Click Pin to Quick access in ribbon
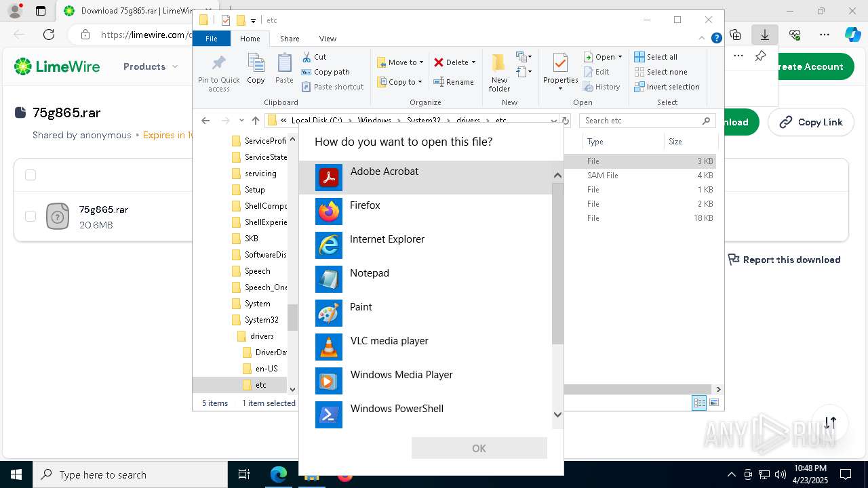This screenshot has width=868, height=488. (x=218, y=73)
